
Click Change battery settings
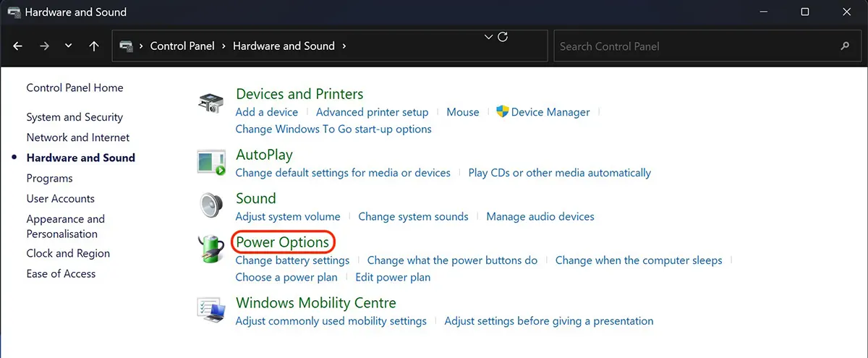pos(292,260)
